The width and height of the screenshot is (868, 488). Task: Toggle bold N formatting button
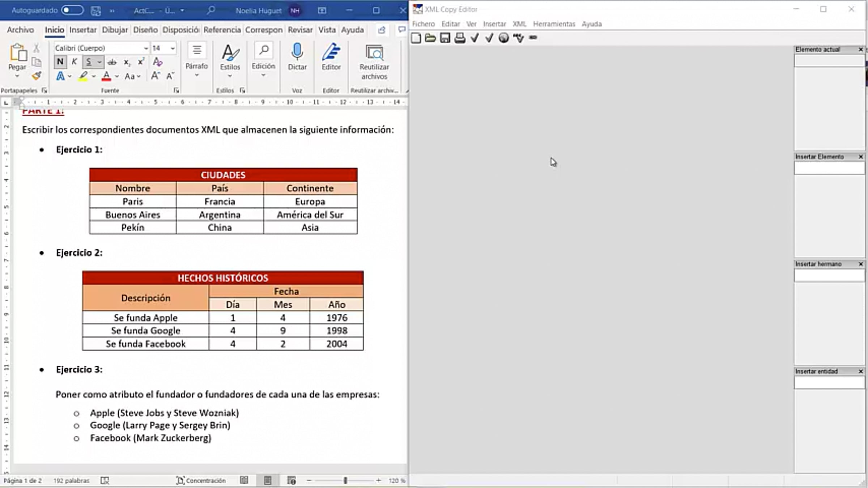60,62
